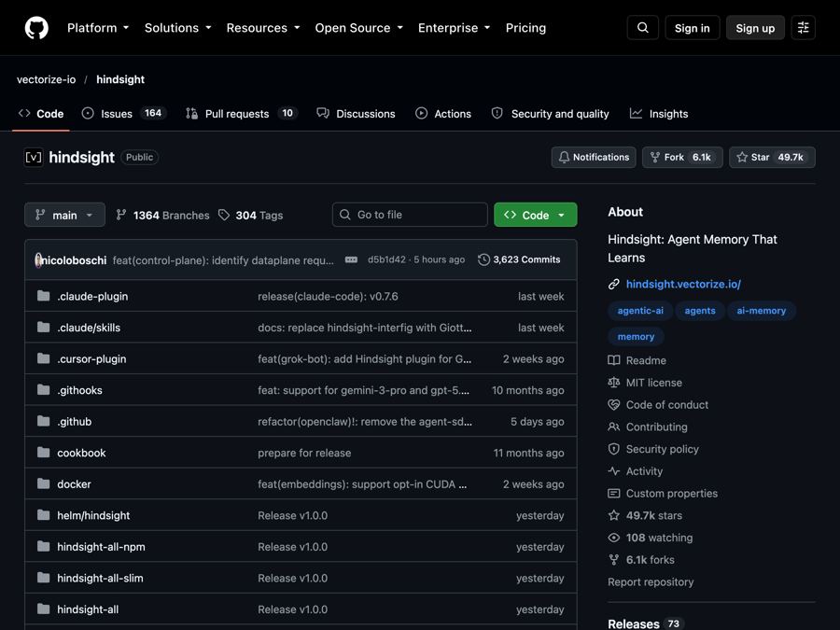Viewport: 840px width, 630px height.
Task: Open the .claude-plugin folder
Action: click(92, 296)
